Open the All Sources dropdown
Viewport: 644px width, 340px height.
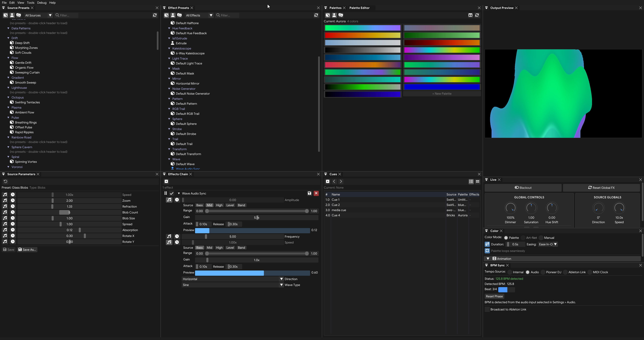(x=39, y=15)
